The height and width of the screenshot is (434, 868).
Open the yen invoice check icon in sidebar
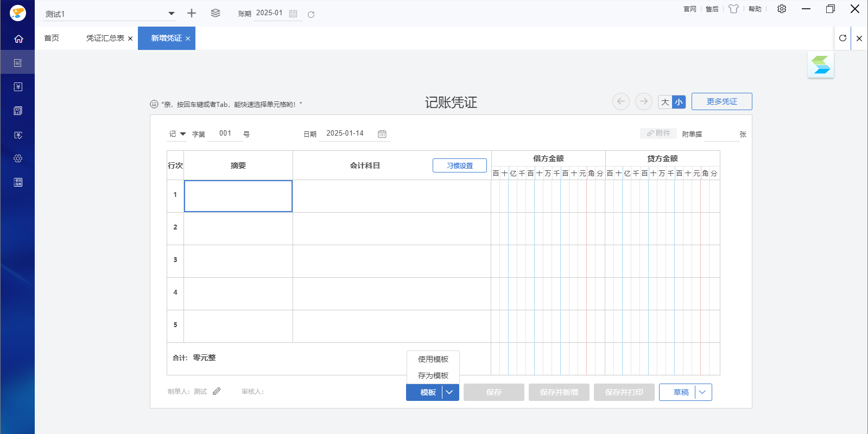(x=18, y=135)
